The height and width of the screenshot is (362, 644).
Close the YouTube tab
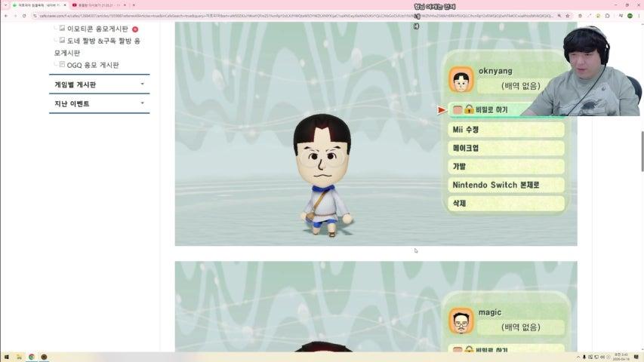[125, 5]
